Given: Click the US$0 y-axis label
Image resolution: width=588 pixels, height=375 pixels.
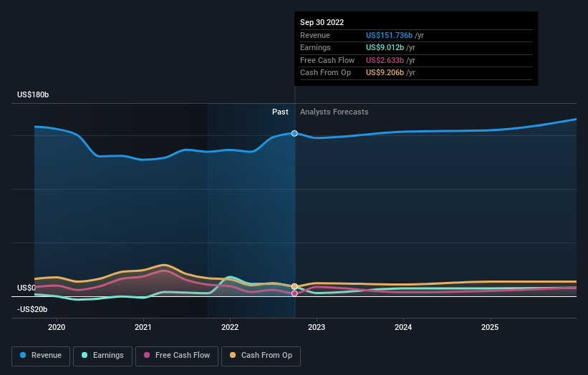Looking at the screenshot, I should click(x=26, y=288).
